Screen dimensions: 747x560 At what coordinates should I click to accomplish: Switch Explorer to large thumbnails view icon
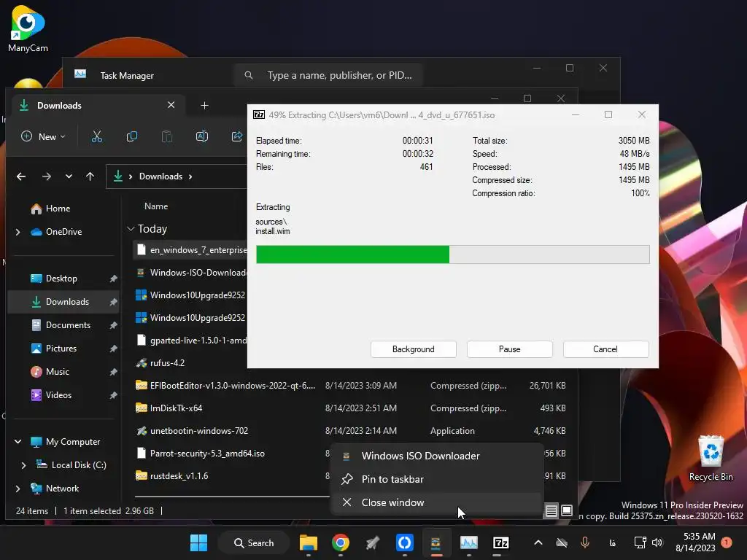point(566,510)
